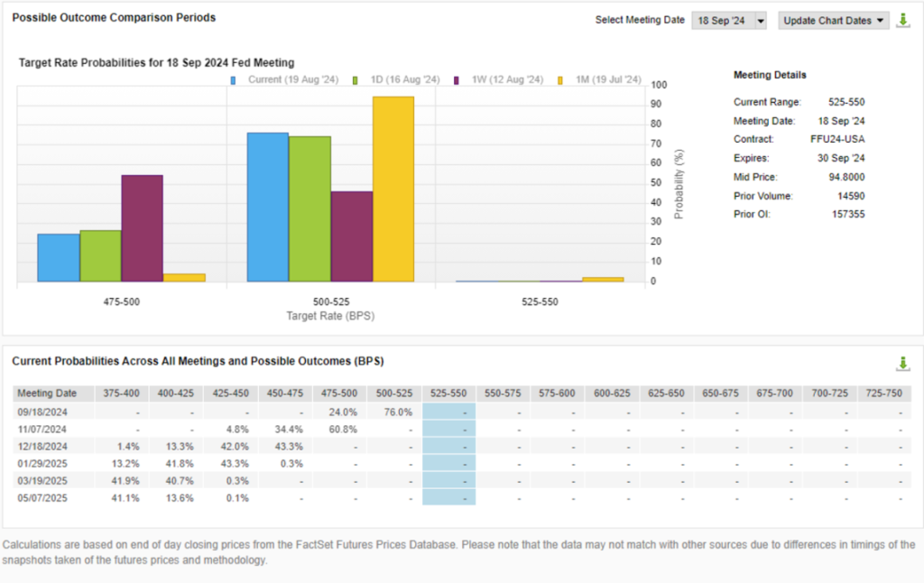Select the 09/18/2024 meeting row

pyautogui.click(x=462, y=412)
